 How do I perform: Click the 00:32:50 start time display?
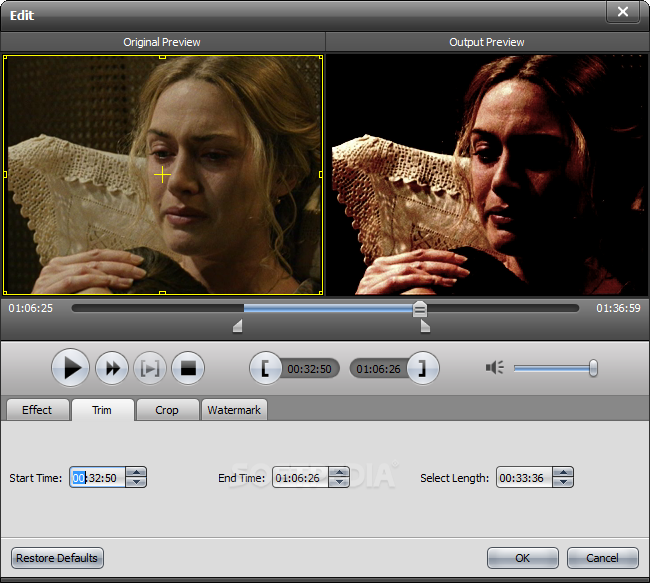click(x=309, y=369)
